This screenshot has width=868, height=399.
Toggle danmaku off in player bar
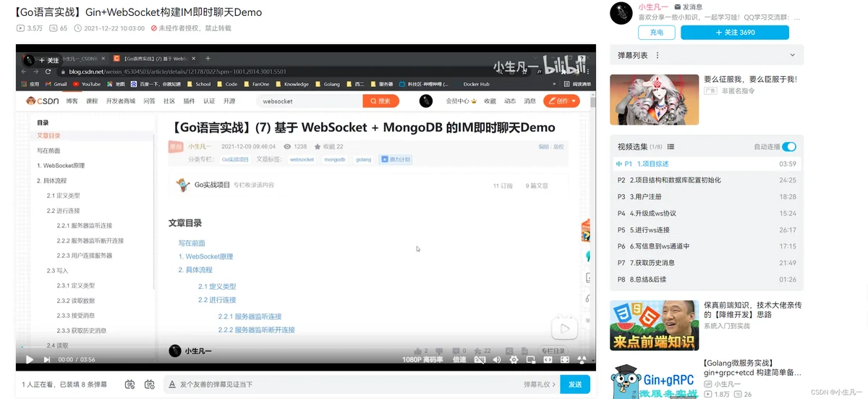click(480, 359)
